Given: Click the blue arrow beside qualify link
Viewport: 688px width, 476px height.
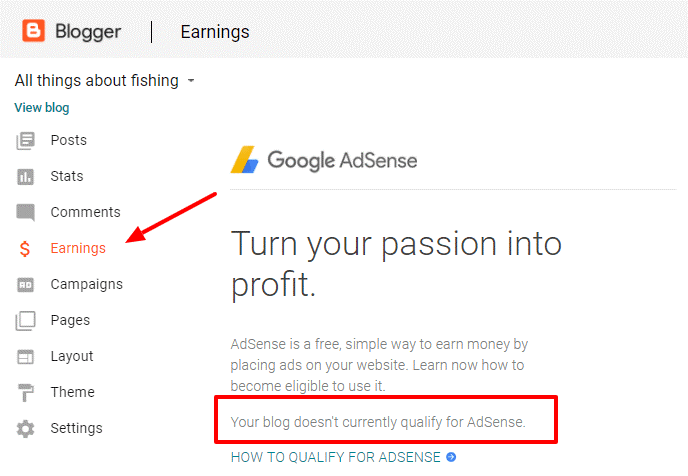Looking at the screenshot, I should click(451, 457).
